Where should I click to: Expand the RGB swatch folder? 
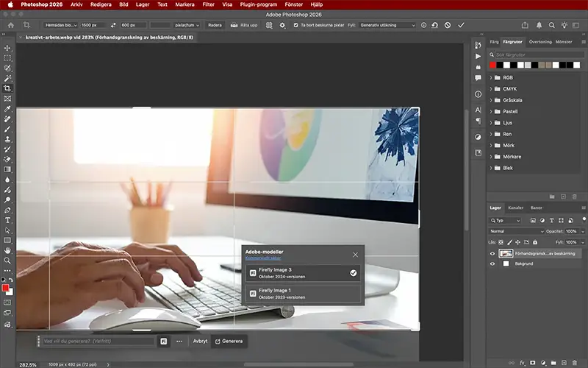click(491, 78)
